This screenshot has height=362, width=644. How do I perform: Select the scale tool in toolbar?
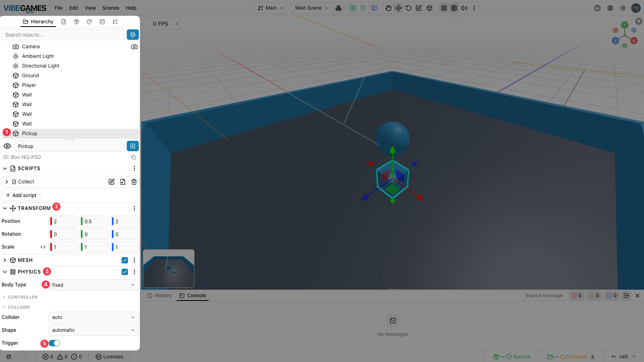point(419,8)
